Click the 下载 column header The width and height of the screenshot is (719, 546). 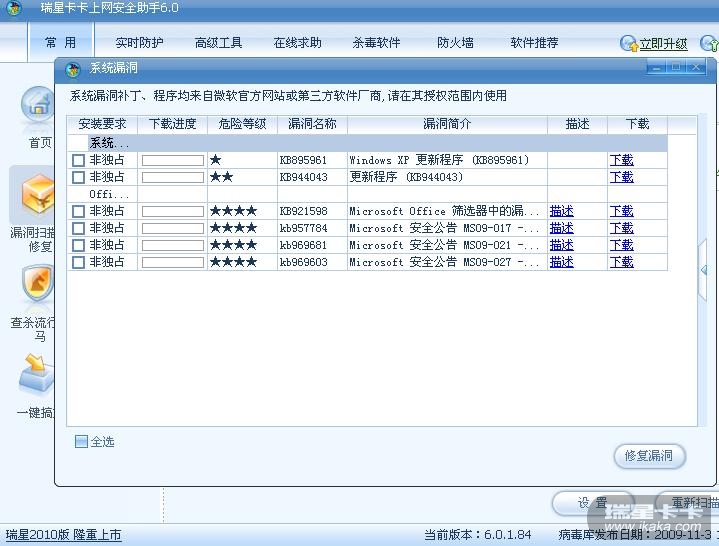tap(637, 124)
